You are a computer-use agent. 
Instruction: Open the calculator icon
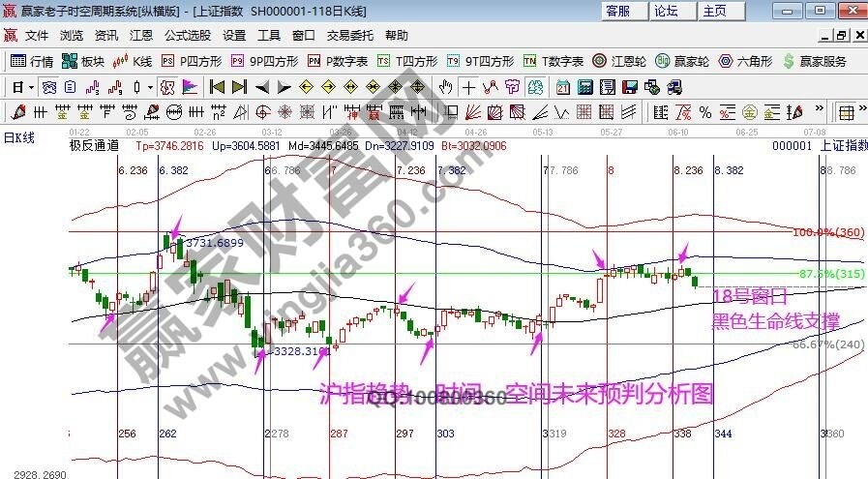coord(585,87)
